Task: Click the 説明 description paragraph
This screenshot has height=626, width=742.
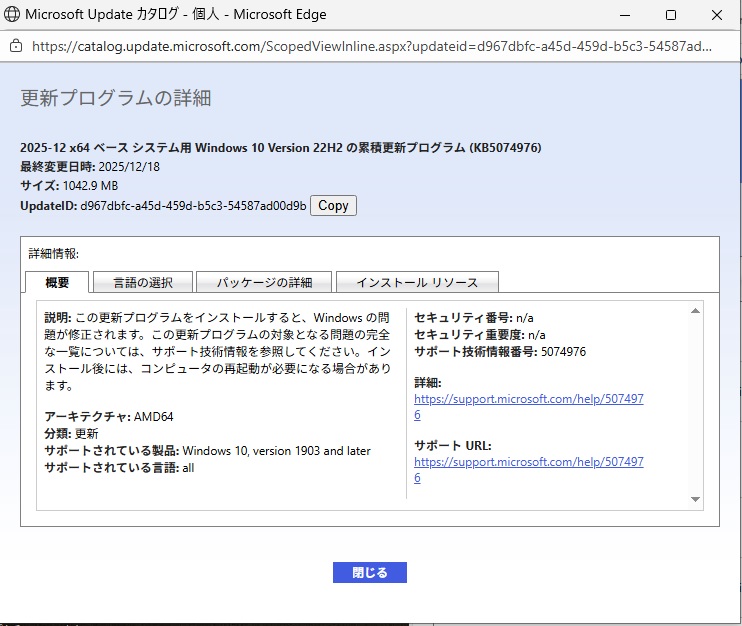Action: (217, 352)
